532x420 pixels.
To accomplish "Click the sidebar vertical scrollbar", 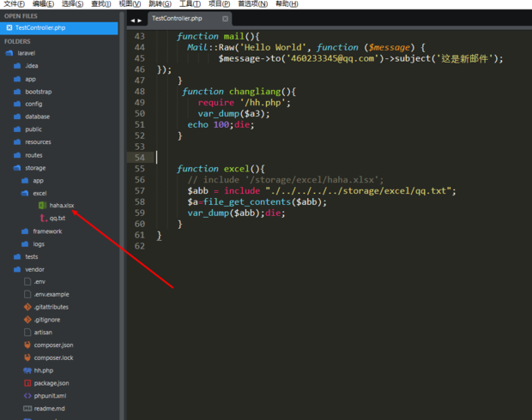I will pos(122,215).
